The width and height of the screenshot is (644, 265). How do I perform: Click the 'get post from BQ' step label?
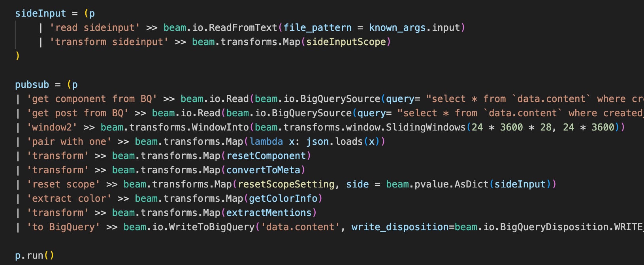pos(77,113)
